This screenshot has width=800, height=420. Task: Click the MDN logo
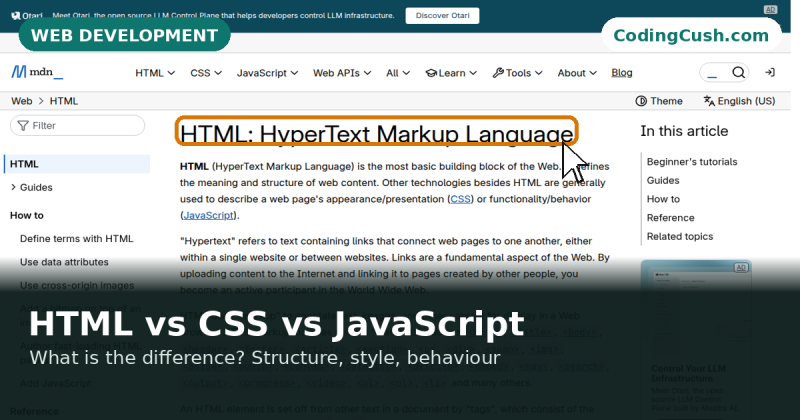[x=37, y=72]
